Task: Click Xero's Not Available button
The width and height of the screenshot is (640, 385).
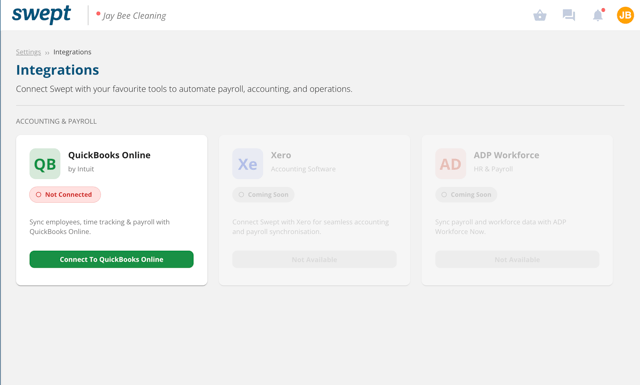Action: [x=314, y=259]
